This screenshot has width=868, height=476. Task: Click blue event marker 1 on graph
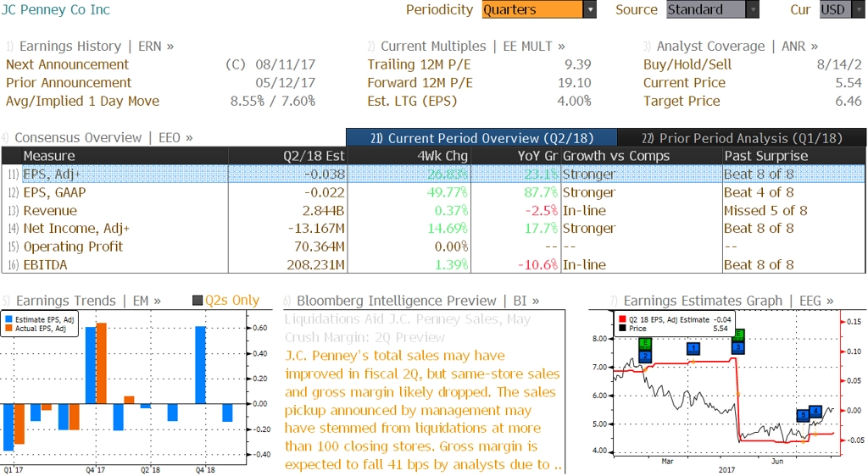[x=693, y=348]
